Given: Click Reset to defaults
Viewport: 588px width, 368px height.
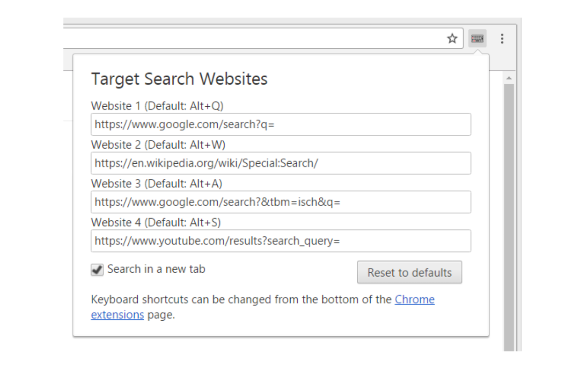Looking at the screenshot, I should point(409,272).
